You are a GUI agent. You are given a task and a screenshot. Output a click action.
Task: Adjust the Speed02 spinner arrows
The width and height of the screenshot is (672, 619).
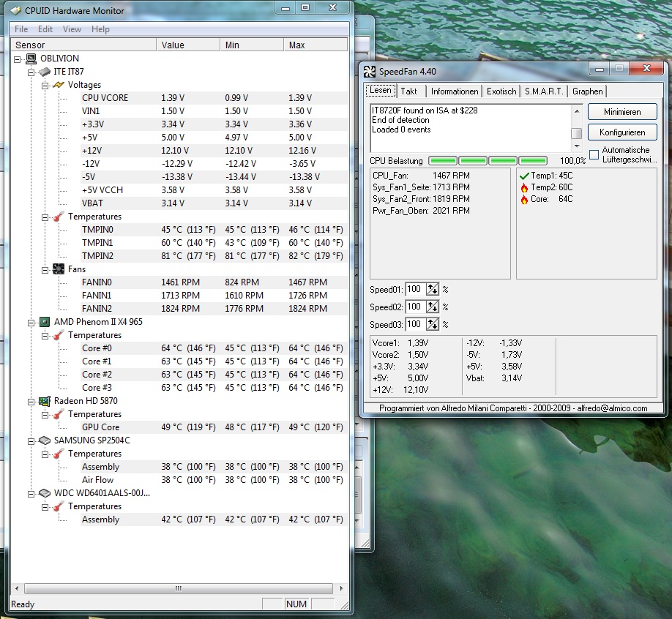click(x=433, y=307)
